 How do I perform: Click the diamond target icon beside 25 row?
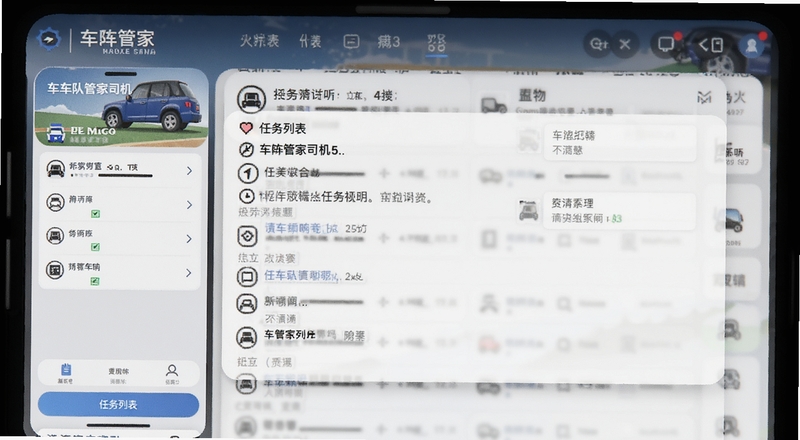[x=247, y=236]
